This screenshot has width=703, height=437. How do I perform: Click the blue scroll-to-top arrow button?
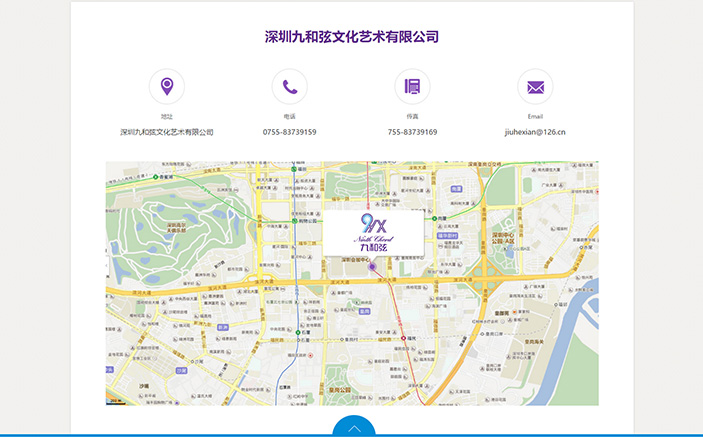click(x=354, y=425)
